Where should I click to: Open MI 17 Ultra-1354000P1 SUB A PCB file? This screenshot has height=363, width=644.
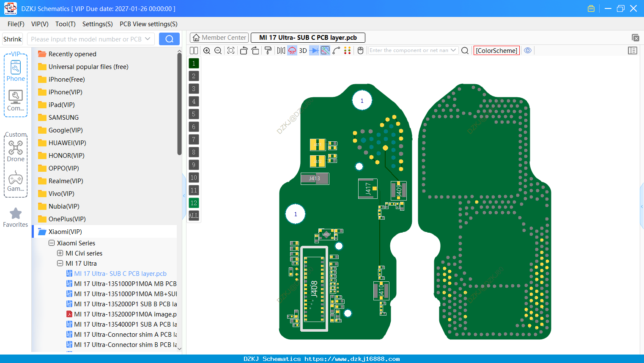(x=121, y=324)
